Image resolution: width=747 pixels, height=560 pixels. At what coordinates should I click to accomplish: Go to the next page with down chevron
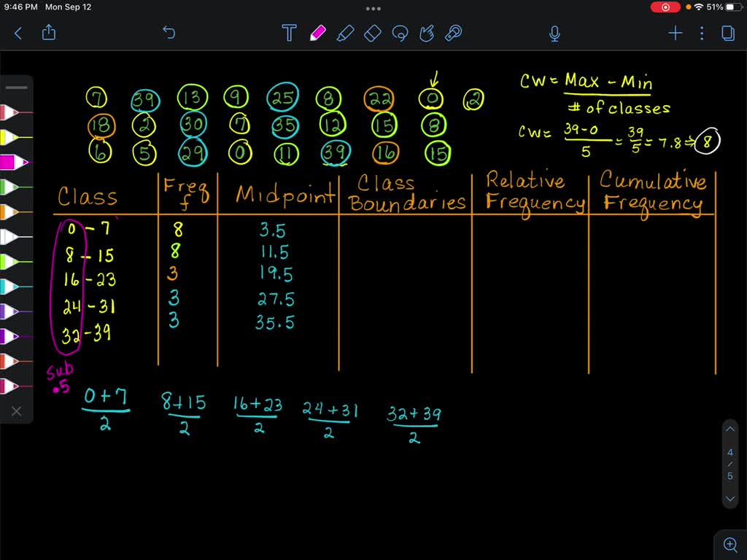point(729,499)
